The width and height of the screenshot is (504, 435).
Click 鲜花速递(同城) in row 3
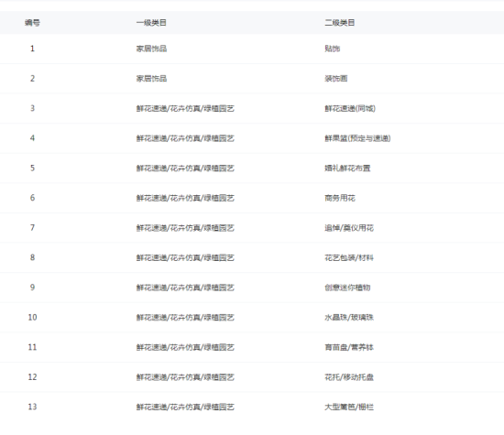coord(350,109)
